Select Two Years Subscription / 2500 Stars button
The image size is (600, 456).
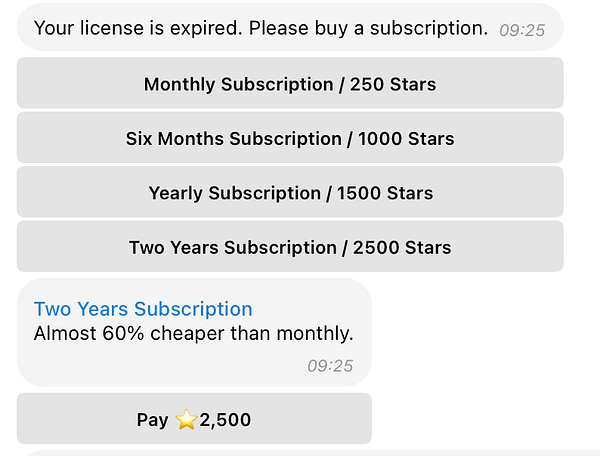coord(290,247)
